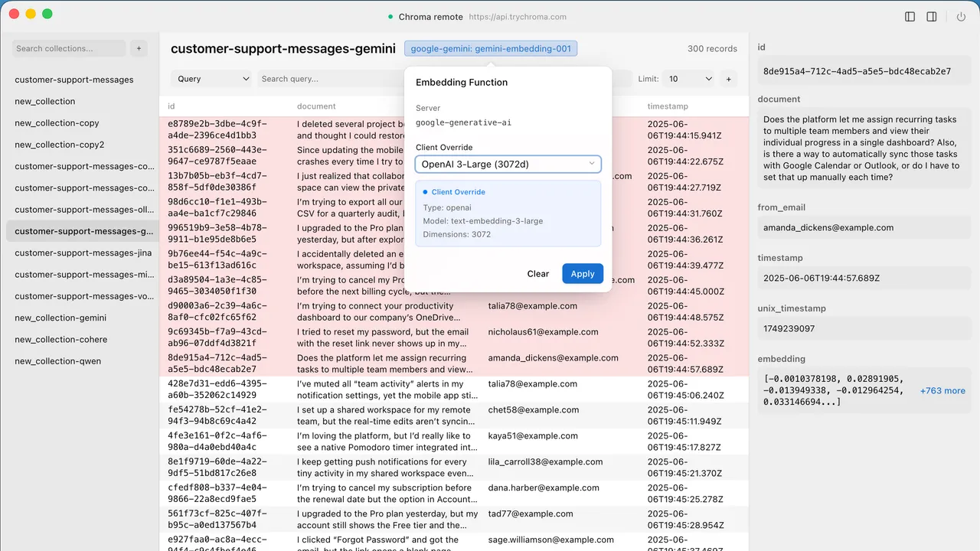Focus the Search collections field
The image size is (980, 551).
coord(69,48)
